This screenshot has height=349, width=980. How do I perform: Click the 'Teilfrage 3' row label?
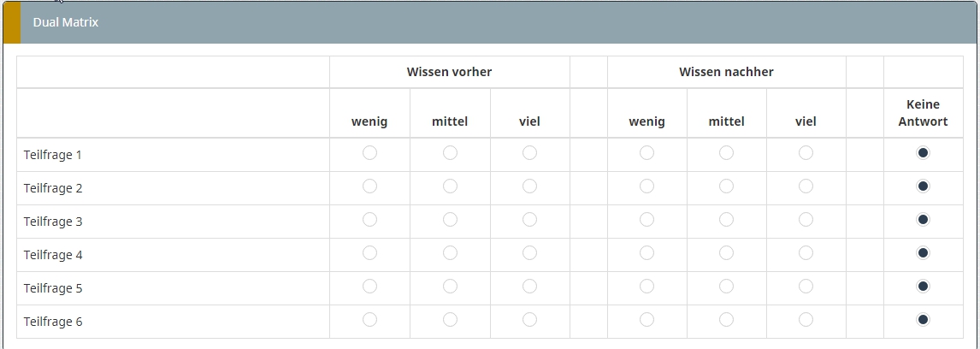tap(53, 222)
